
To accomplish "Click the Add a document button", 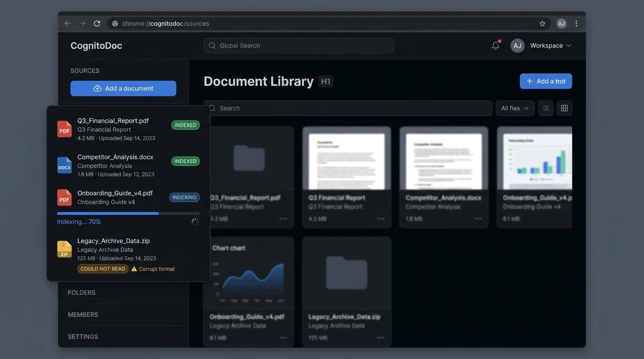I will tap(124, 88).
